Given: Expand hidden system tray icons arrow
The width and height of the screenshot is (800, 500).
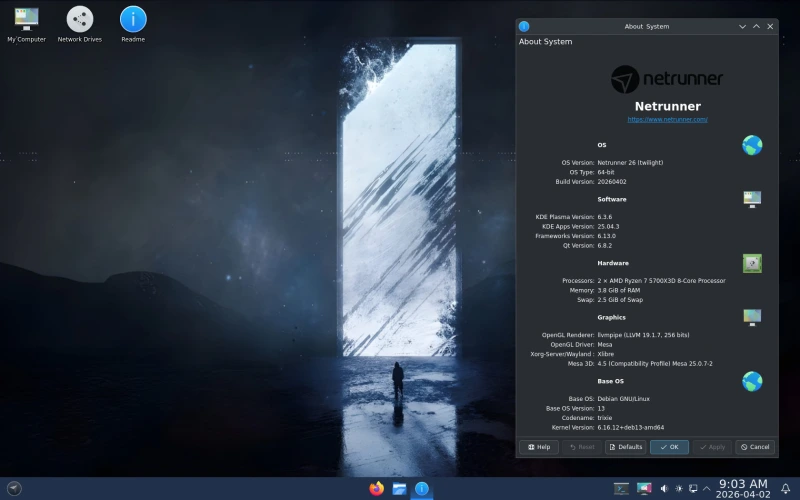Looking at the screenshot, I should pyautogui.click(x=707, y=489).
